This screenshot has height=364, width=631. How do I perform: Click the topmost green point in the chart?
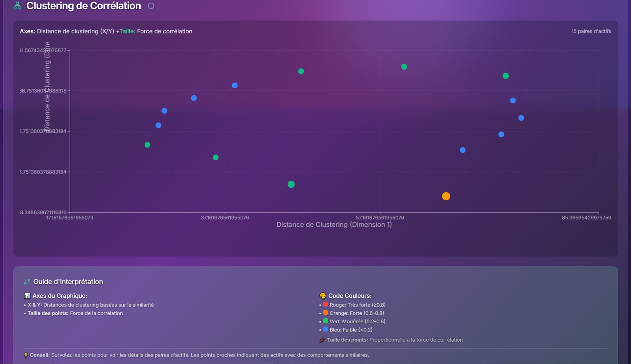point(404,67)
